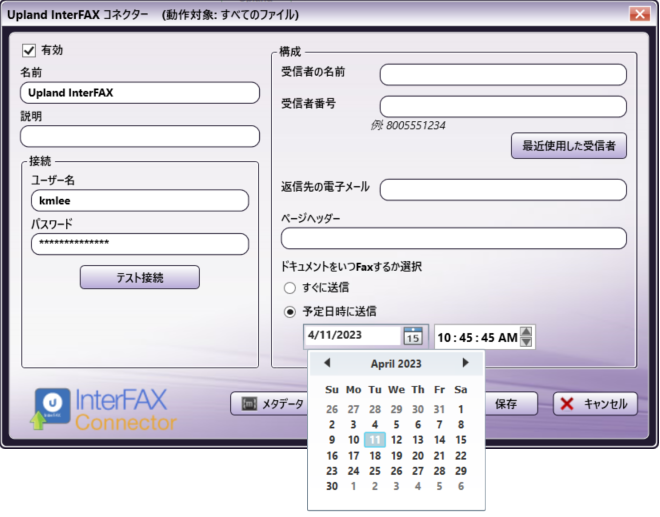Click the 保存 button
660x517 pixels.
click(x=511, y=404)
